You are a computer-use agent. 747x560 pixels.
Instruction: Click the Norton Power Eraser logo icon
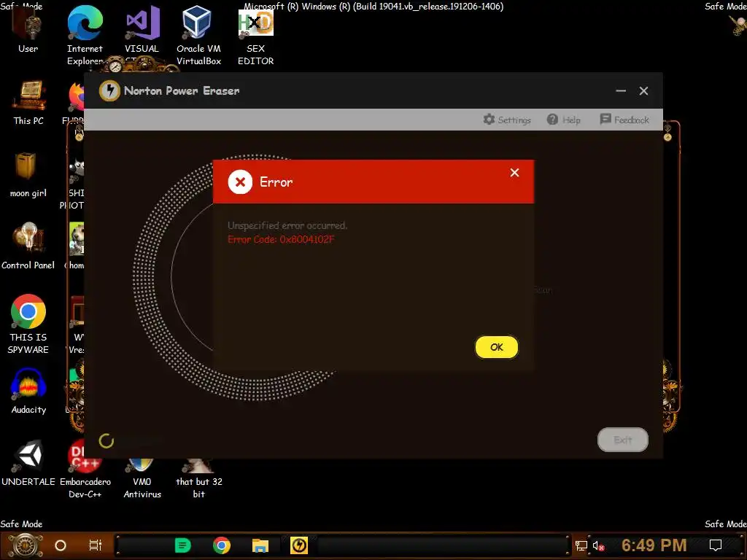pyautogui.click(x=109, y=90)
